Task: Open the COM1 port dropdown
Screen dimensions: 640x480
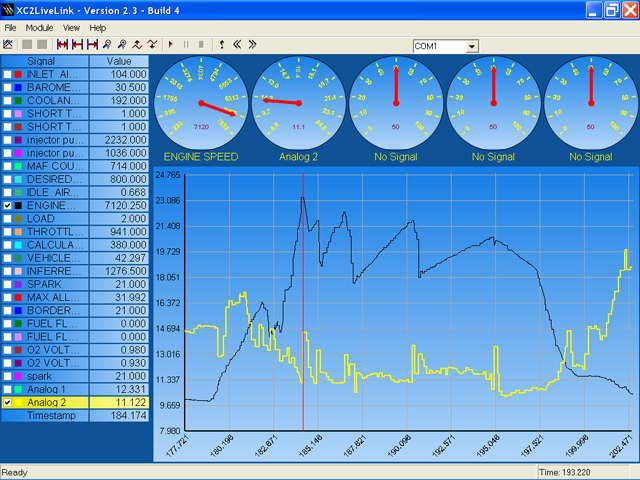Action: (471, 47)
